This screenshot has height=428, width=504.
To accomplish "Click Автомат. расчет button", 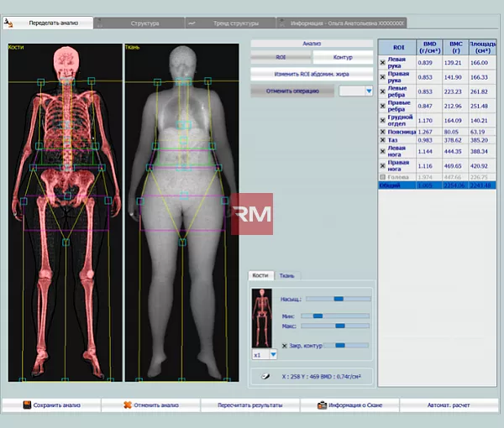I will (449, 405).
